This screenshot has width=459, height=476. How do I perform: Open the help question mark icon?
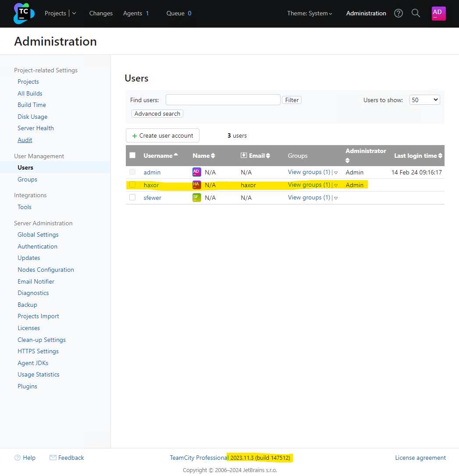(x=398, y=13)
